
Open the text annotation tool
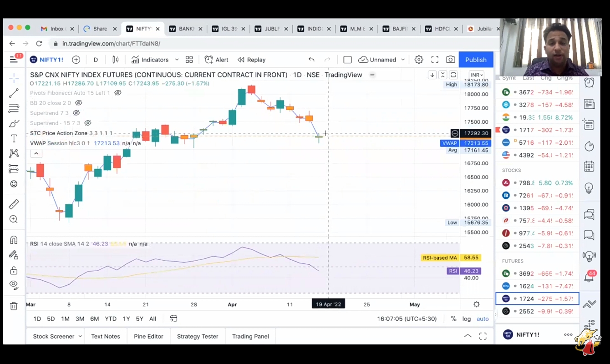pos(14,139)
